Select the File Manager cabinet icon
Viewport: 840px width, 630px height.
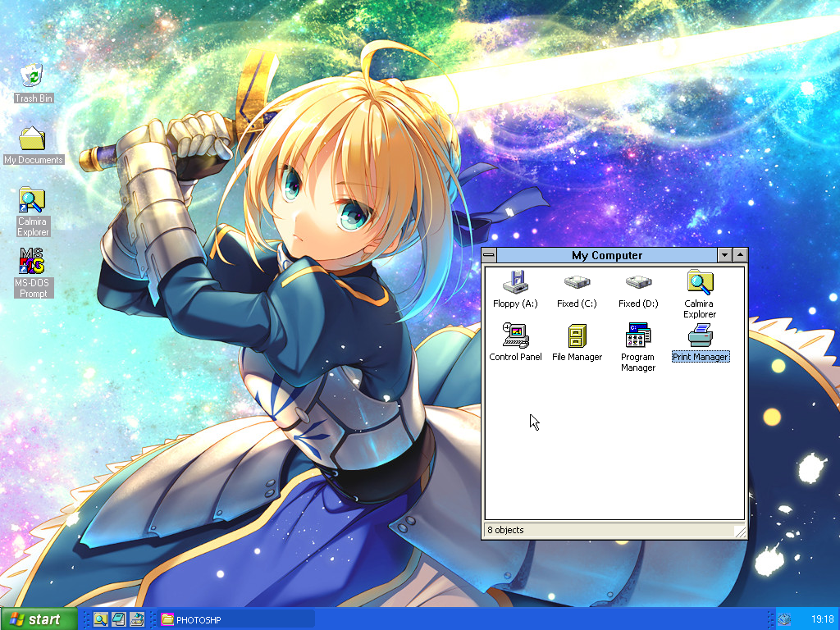point(577,336)
